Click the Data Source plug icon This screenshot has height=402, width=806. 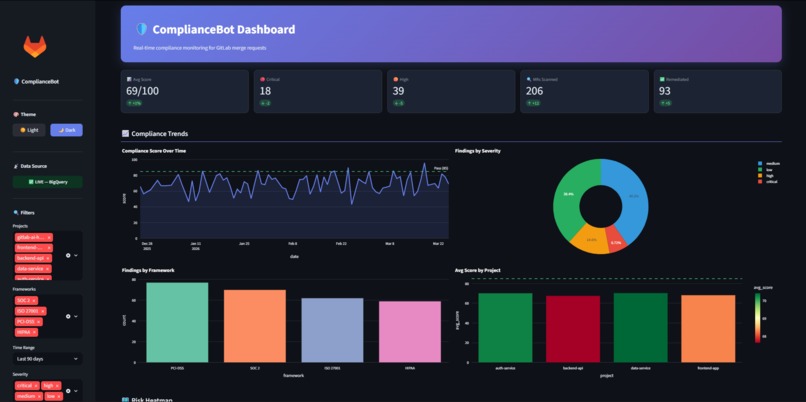click(x=15, y=166)
